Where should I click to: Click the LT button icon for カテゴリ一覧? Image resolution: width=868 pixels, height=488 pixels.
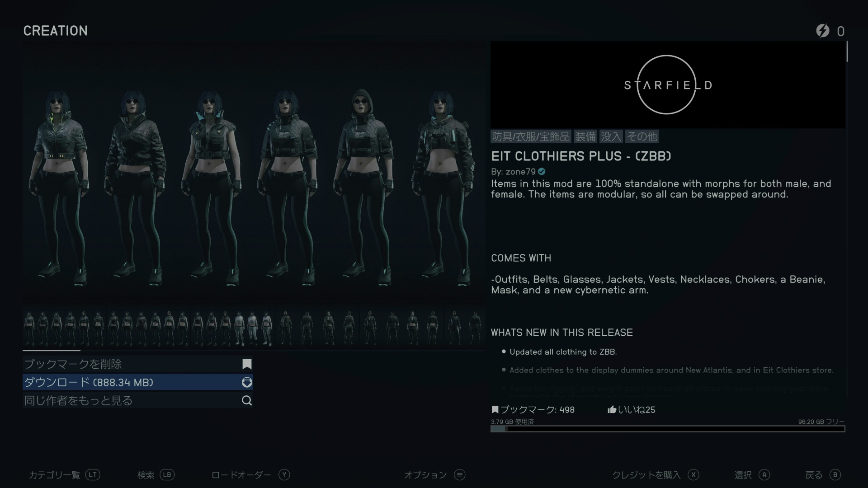tap(93, 474)
